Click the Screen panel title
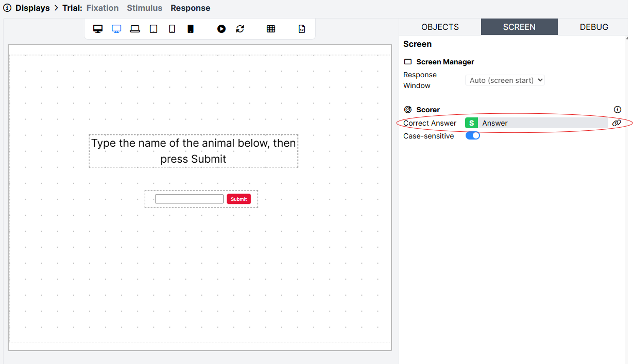Screen dimensions: 633x364 click(418, 44)
